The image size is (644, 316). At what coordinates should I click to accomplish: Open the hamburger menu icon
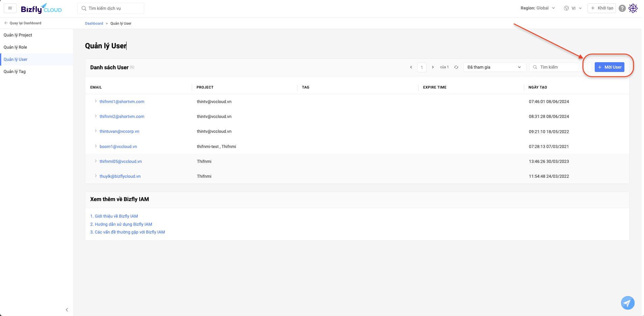(x=10, y=8)
